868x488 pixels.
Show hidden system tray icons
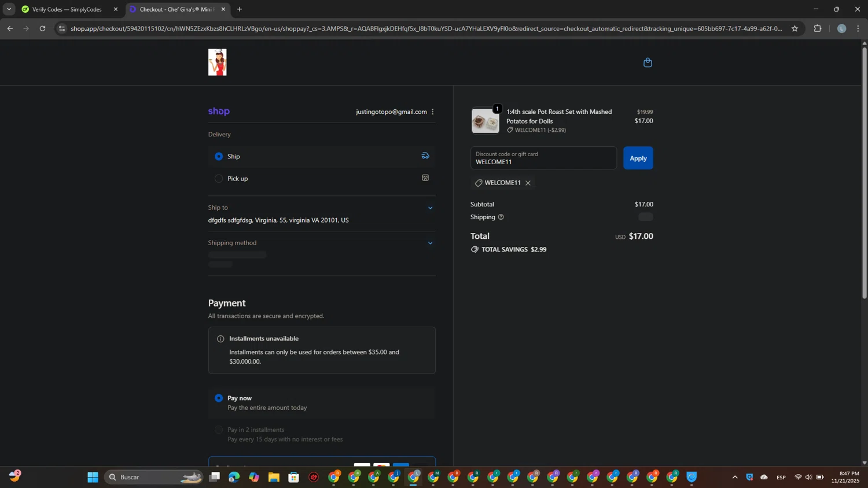tap(735, 477)
